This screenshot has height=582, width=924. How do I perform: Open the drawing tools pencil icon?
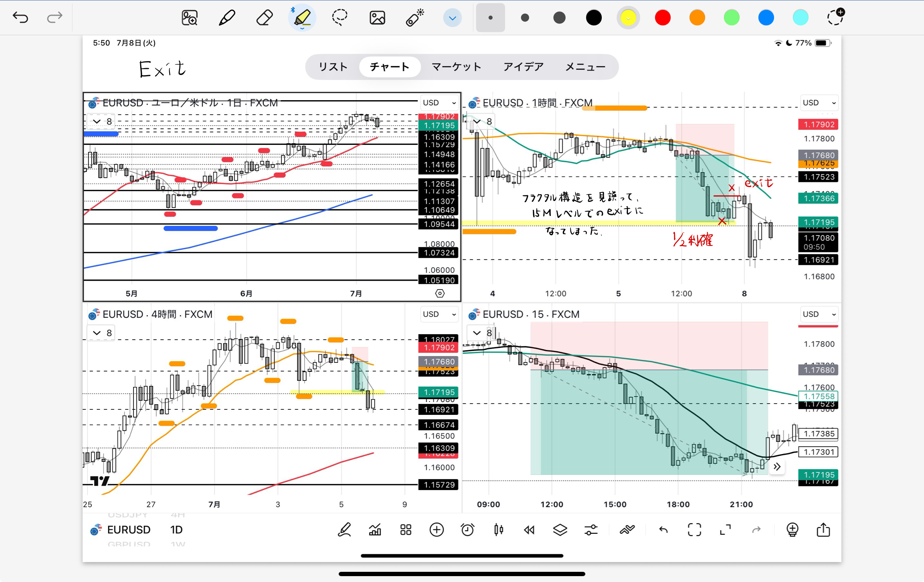point(344,530)
